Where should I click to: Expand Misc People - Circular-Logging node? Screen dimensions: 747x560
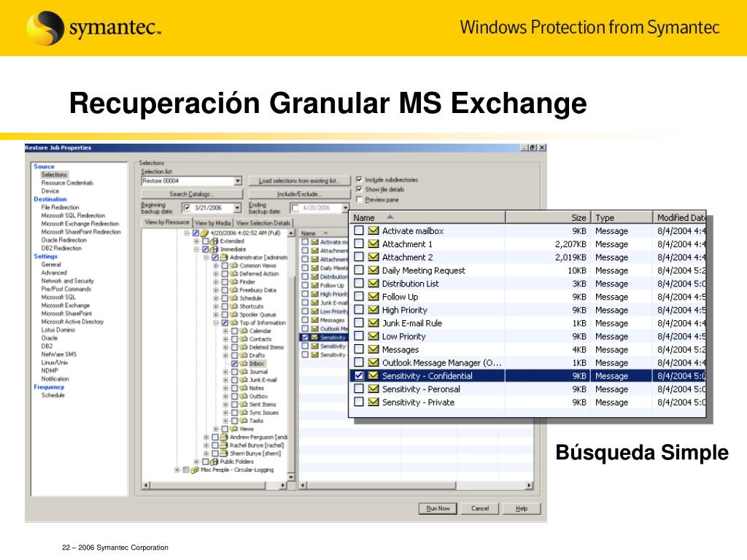(x=177, y=470)
